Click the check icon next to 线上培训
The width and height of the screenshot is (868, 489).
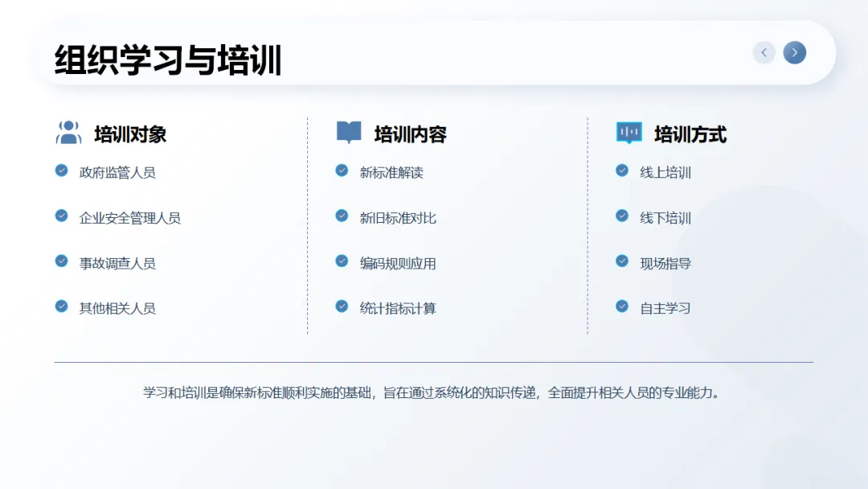[621, 171]
